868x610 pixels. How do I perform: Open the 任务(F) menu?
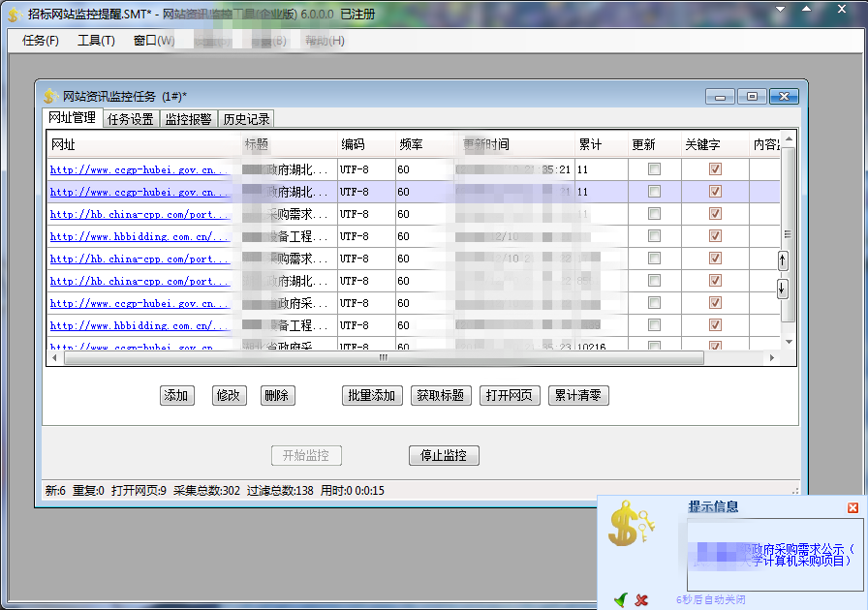41,41
